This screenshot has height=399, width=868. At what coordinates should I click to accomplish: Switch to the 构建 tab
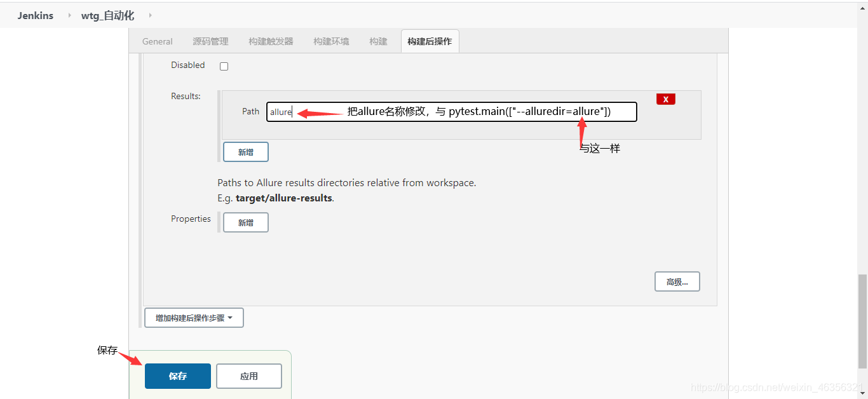pyautogui.click(x=378, y=41)
